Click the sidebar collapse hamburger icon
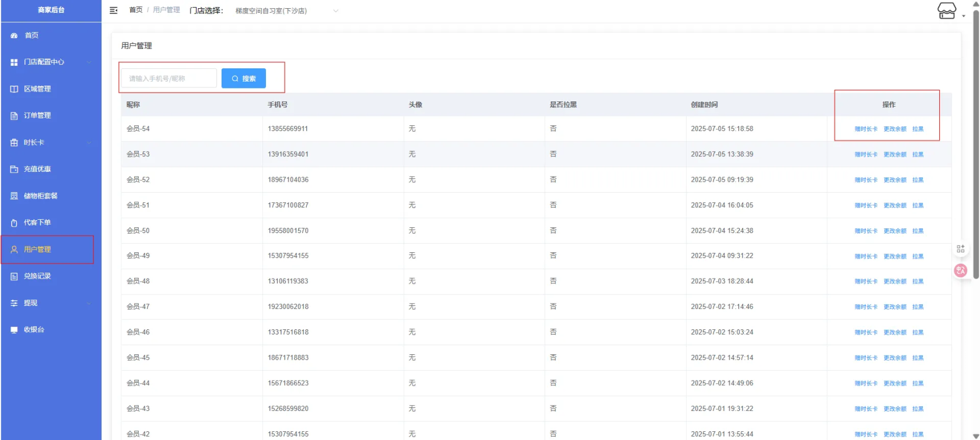The width and height of the screenshot is (980, 440). click(114, 10)
